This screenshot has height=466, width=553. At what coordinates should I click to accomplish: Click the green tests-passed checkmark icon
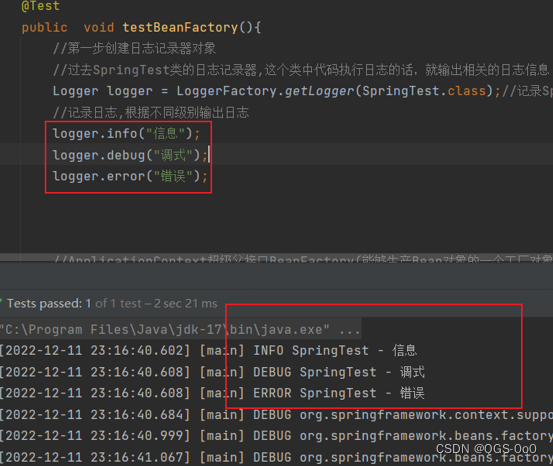pos(1,301)
